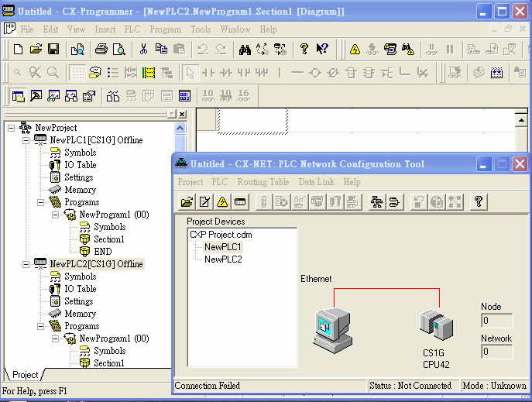Viewport: 532px width, 402px height.
Task: Select NewPLC1 in Project Devices list
Action: [223, 247]
